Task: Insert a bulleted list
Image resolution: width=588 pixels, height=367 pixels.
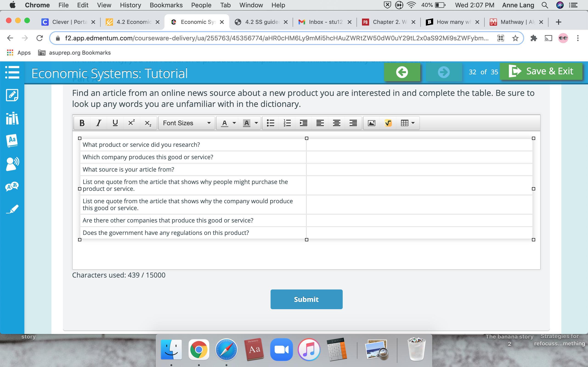Action: pos(270,123)
